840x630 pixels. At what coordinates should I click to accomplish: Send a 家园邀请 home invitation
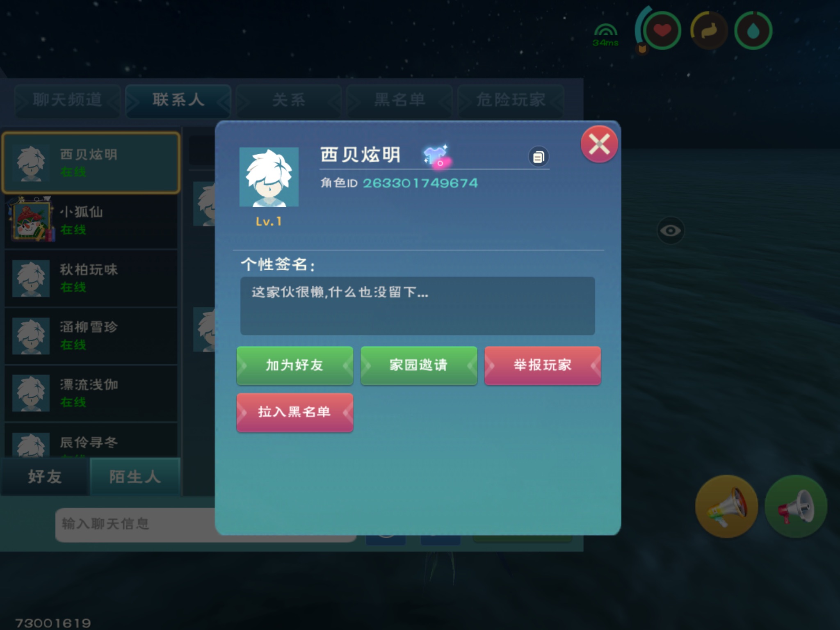click(418, 365)
